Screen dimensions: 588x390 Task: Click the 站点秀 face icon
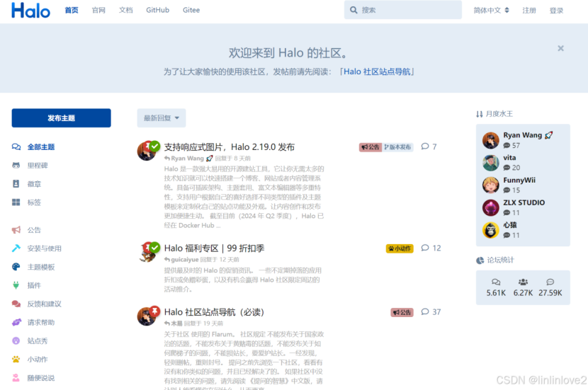pos(16,340)
